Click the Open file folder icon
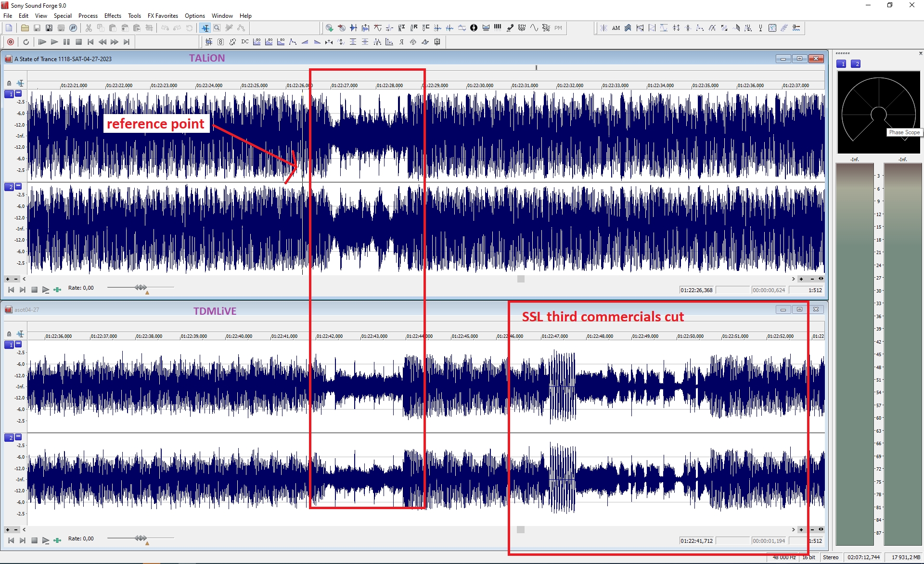The width and height of the screenshot is (924, 564). click(x=25, y=28)
